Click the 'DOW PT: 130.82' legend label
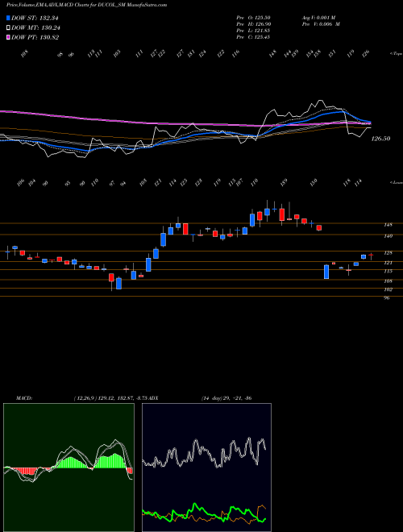The image size is (403, 532). pos(35,37)
